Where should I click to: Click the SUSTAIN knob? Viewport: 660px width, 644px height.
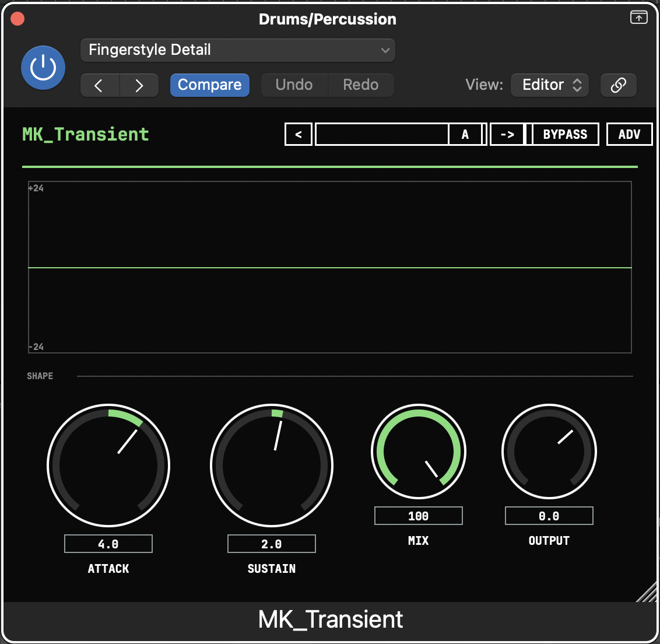272,466
